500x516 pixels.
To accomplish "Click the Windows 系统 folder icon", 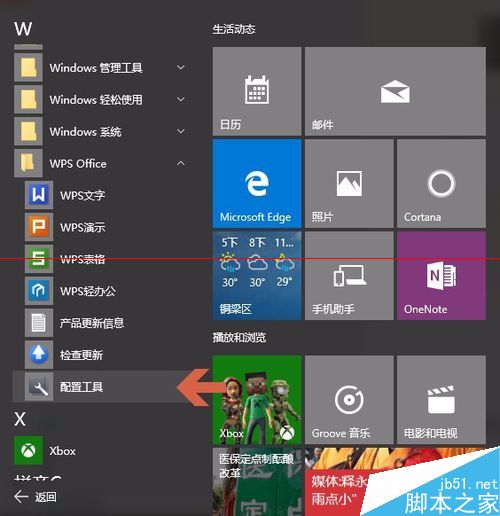I will click(x=28, y=131).
